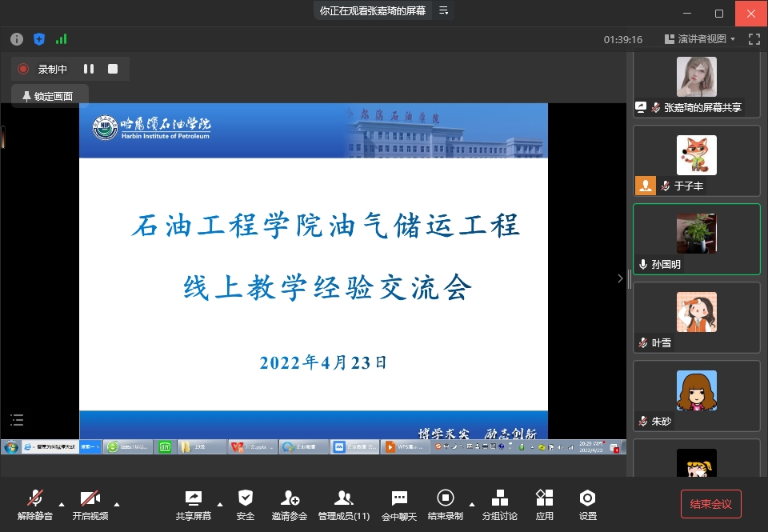Image resolution: width=768 pixels, height=532 pixels.
Task: Open the speaker view (演讲者视图) dropdown
Action: (695, 38)
